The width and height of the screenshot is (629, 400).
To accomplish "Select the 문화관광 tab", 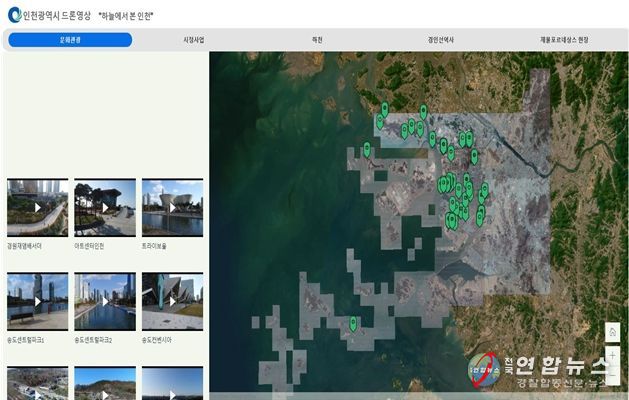I will (x=70, y=40).
